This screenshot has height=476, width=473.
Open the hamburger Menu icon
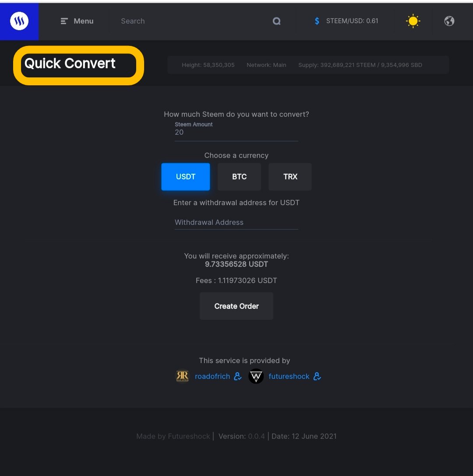point(64,21)
